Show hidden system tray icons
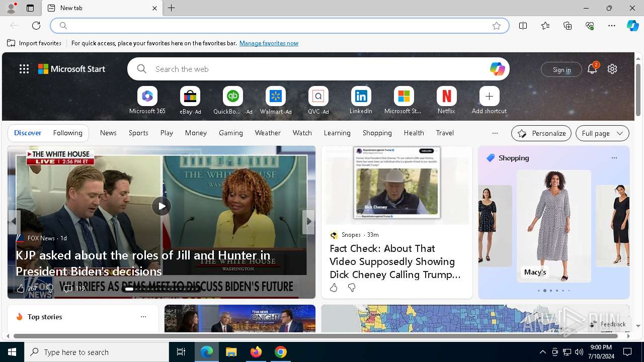The image size is (644, 362). point(542,352)
